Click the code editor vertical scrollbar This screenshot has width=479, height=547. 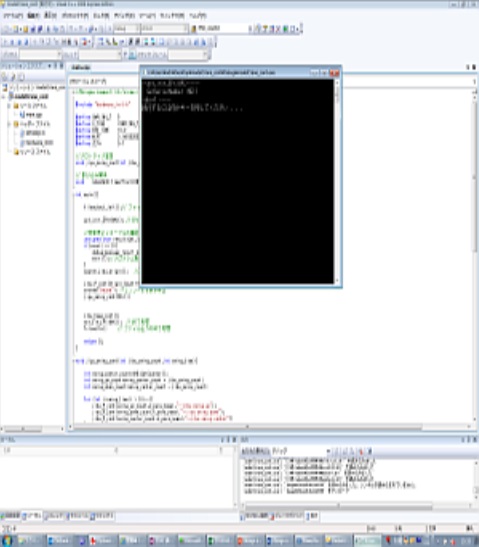pos(474,256)
